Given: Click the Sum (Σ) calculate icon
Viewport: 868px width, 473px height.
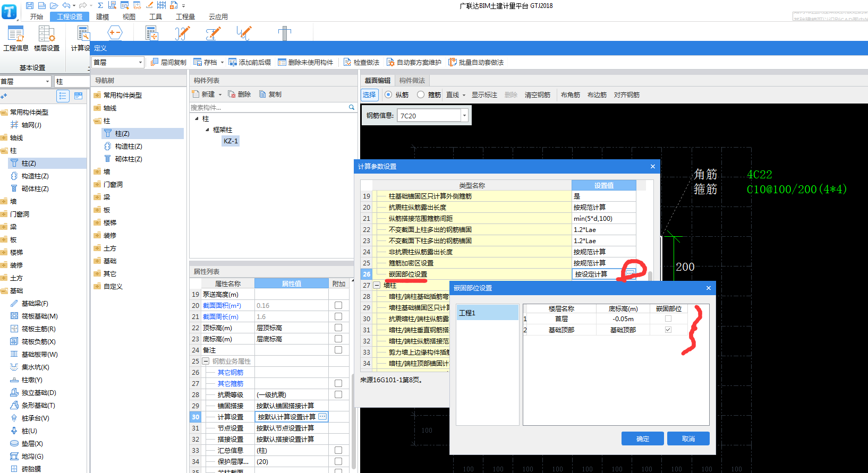Looking at the screenshot, I should click(100, 5).
